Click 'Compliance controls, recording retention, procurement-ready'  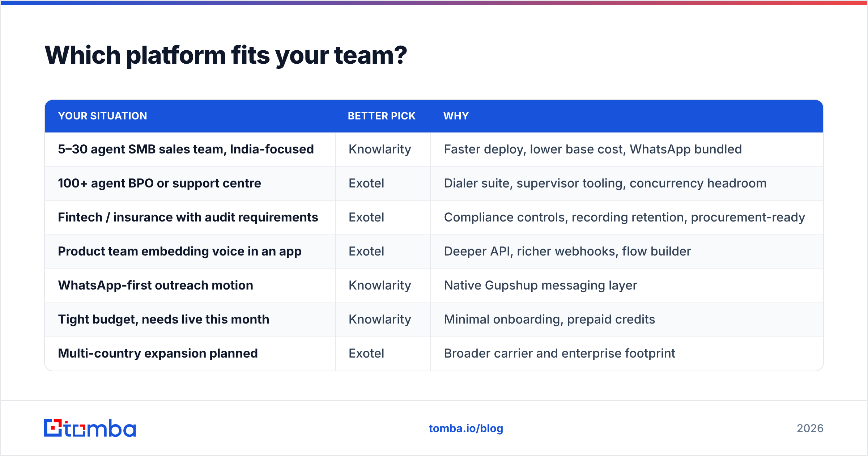tap(625, 217)
